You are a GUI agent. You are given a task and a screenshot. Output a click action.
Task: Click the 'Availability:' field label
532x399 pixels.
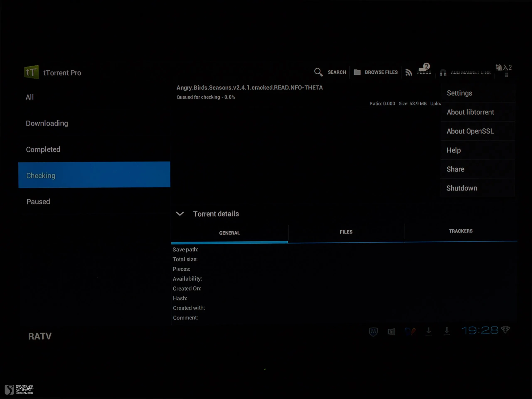187,279
